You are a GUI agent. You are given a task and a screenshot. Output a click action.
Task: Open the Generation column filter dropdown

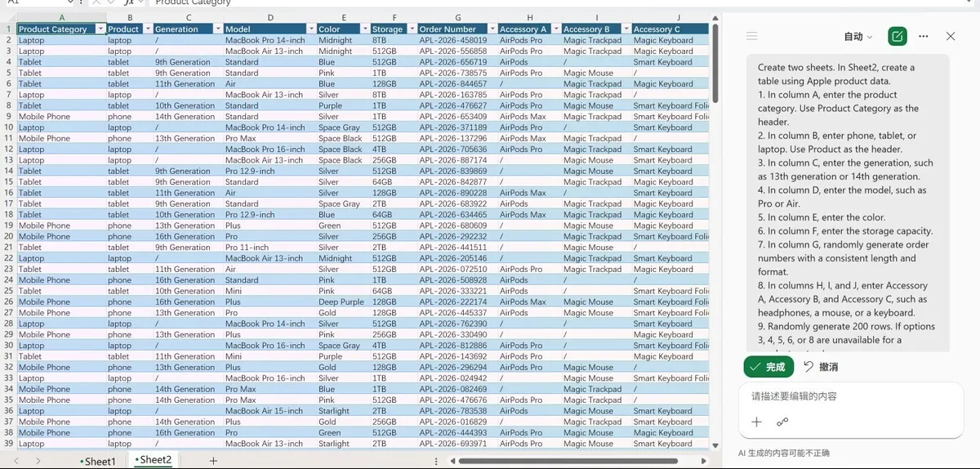[x=218, y=29]
